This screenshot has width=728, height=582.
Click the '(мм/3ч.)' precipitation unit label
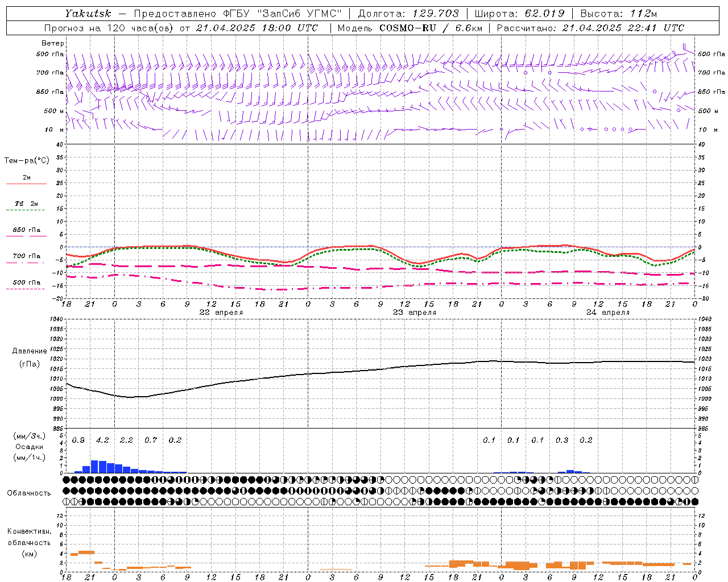[29, 436]
